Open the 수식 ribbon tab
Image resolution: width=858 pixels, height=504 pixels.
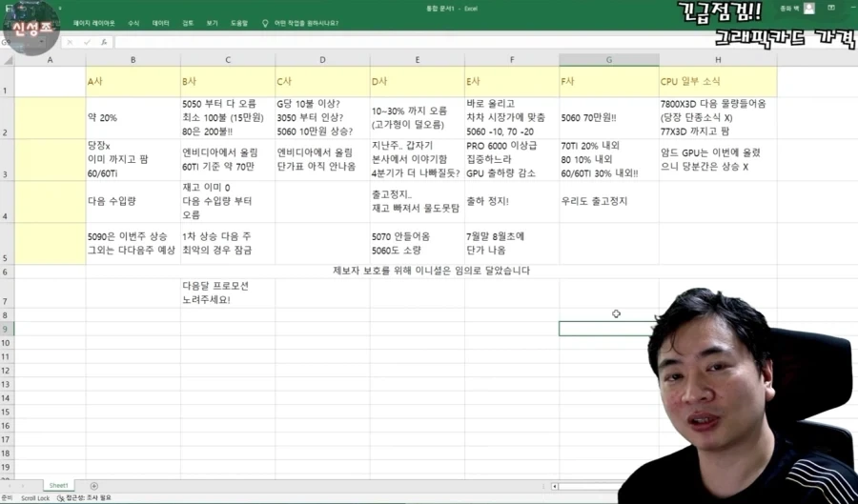[133, 23]
